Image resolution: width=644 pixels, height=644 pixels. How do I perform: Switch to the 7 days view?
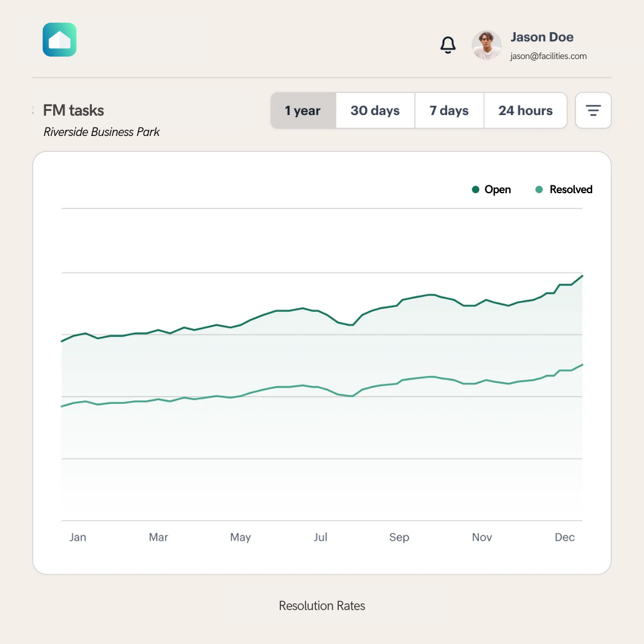[449, 110]
